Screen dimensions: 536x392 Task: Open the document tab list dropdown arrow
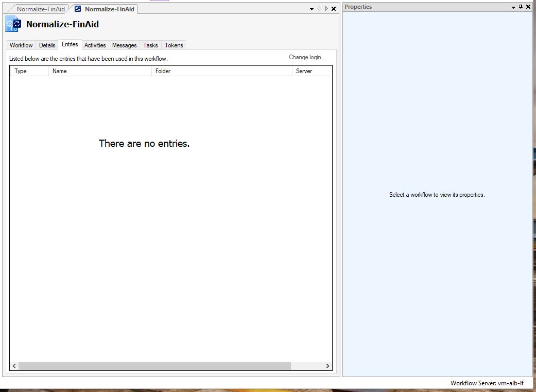[x=312, y=9]
